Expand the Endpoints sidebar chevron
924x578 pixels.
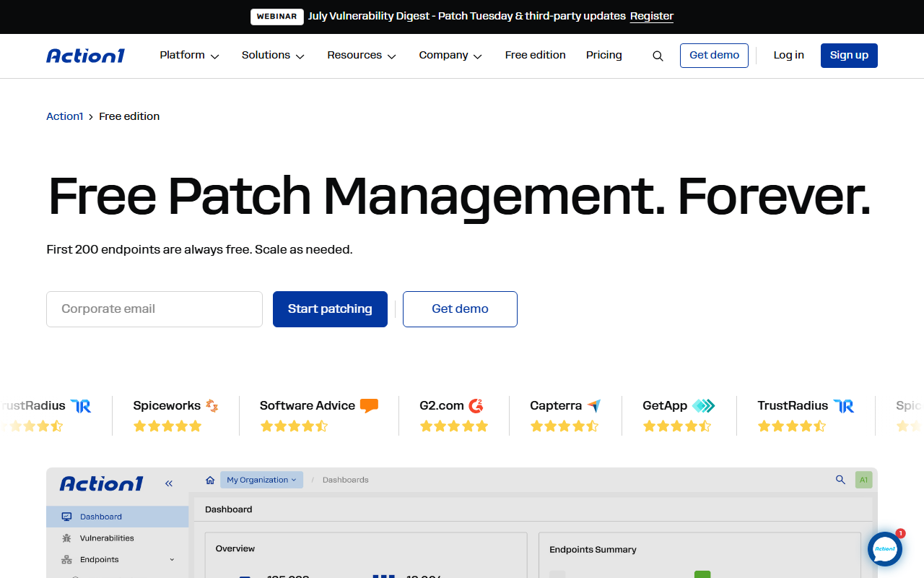(x=172, y=560)
